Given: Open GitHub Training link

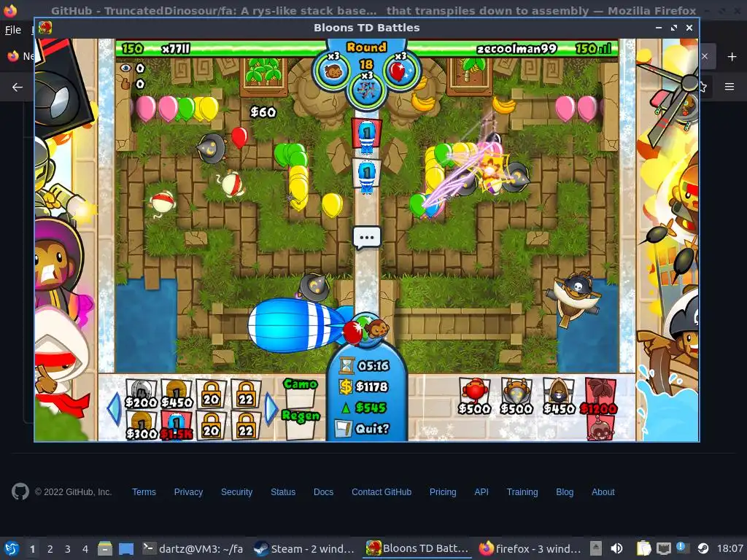Looking at the screenshot, I should pyautogui.click(x=522, y=492).
